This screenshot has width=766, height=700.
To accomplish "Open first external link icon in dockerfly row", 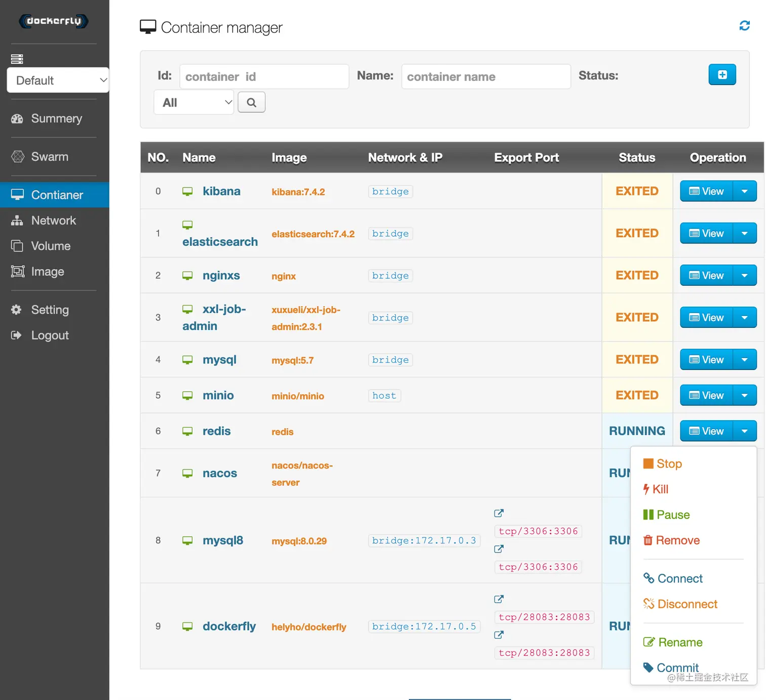I will (499, 599).
